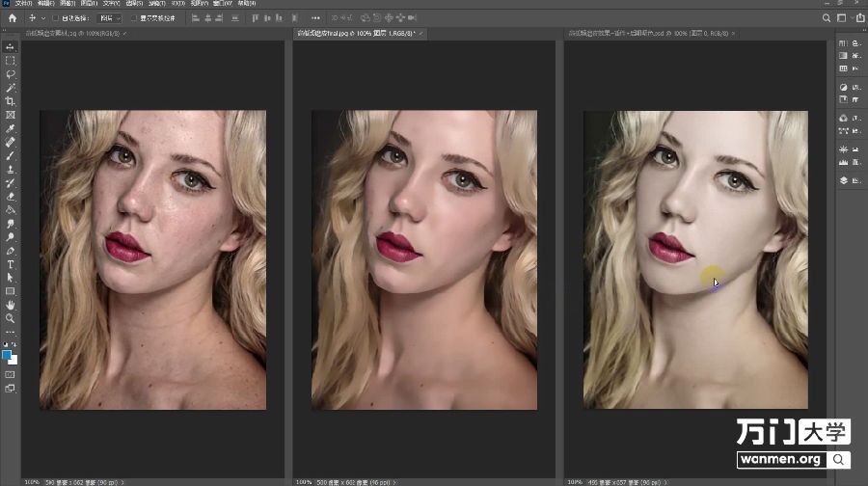
Task: Open the Adjustments panel icon
Action: [x=843, y=88]
